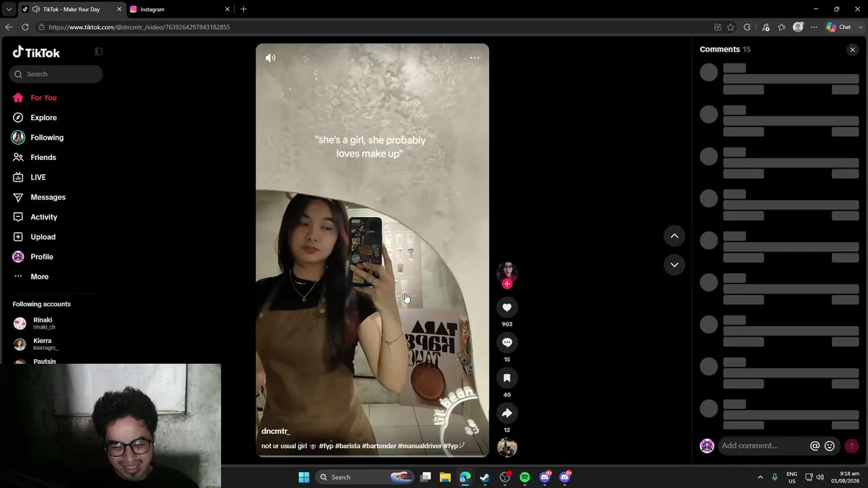Like the video with the heart icon
This screenshot has width=868, height=488.
point(507,307)
